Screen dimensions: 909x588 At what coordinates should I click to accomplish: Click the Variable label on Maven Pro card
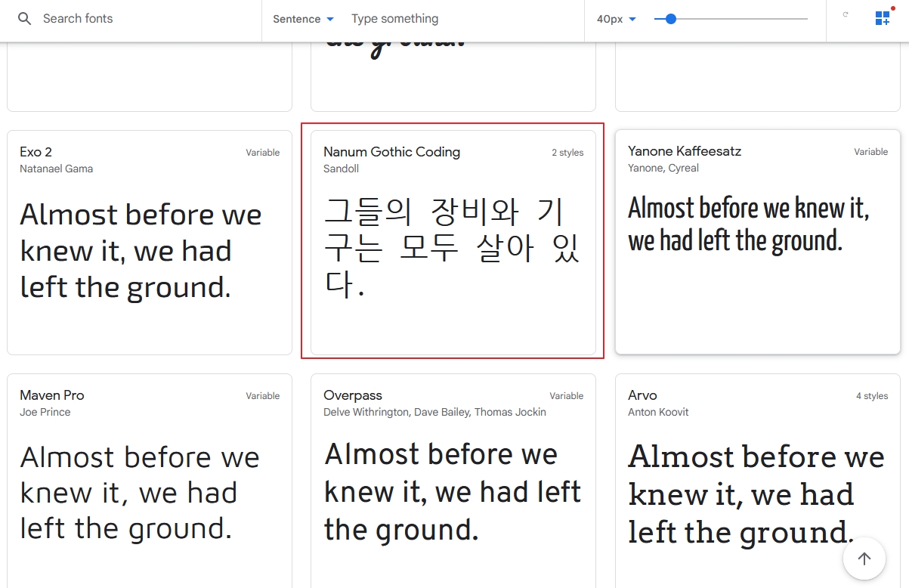point(263,396)
